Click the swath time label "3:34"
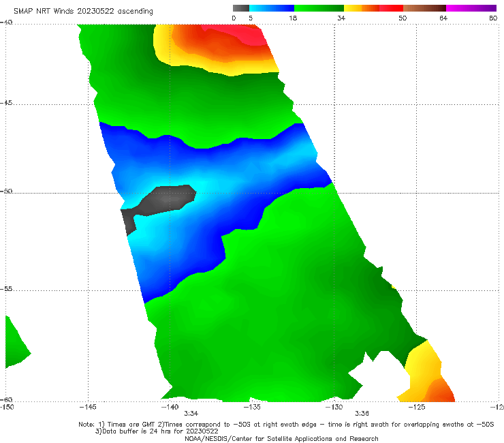The image size is (504, 443). pyautogui.click(x=191, y=414)
